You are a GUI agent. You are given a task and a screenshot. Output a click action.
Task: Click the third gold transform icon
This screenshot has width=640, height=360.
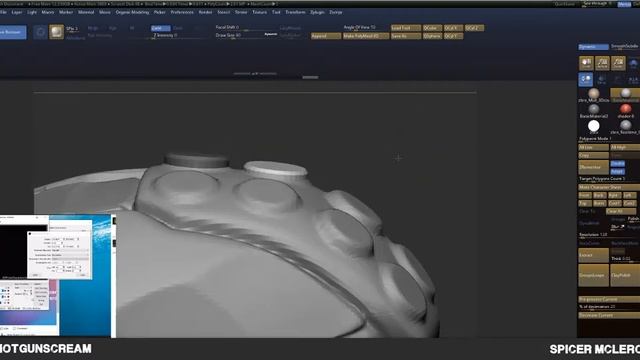click(x=618, y=63)
